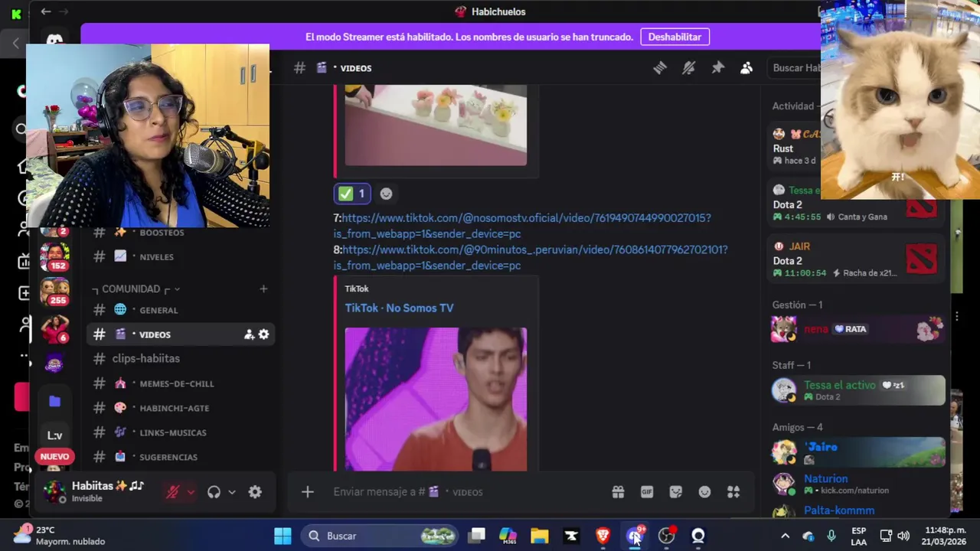Open the L:v server

(x=55, y=435)
